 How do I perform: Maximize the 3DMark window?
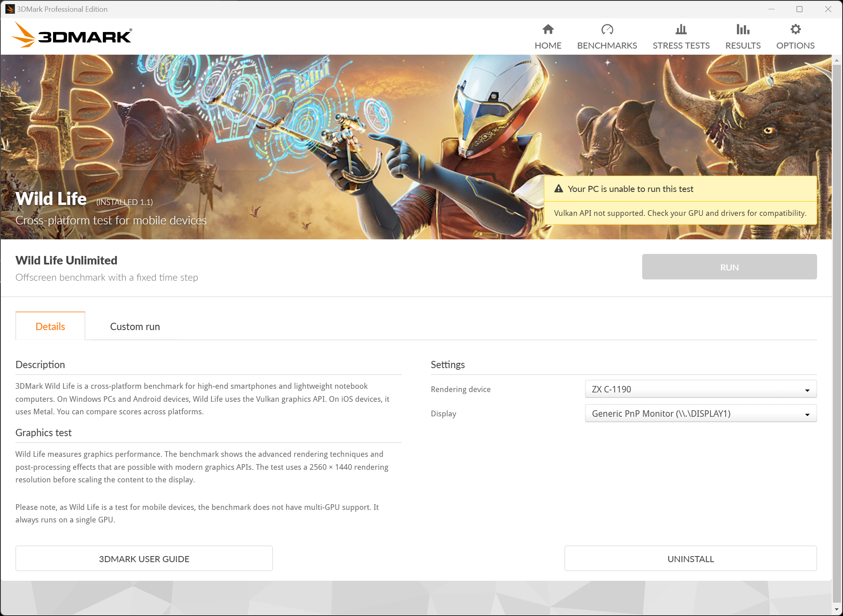click(799, 9)
